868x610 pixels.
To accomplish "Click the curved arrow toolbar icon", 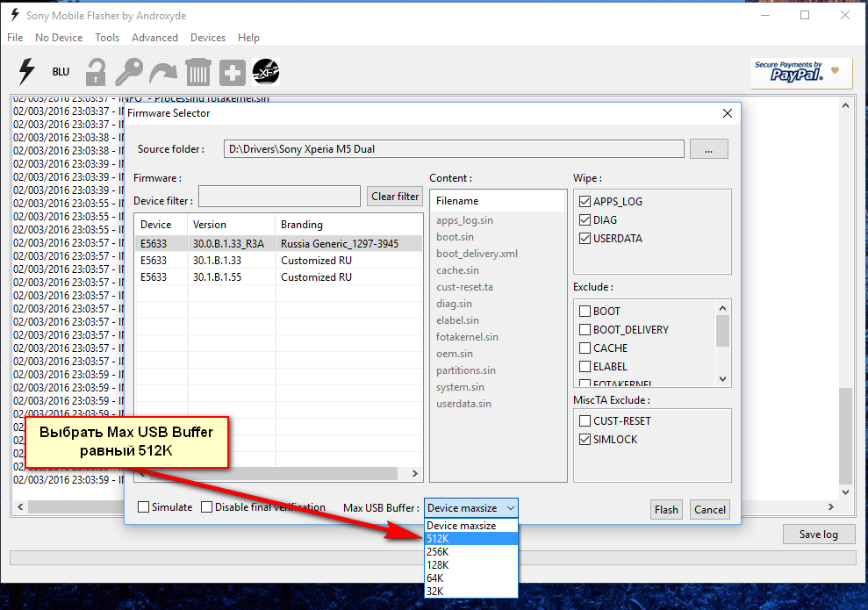I will [163, 72].
